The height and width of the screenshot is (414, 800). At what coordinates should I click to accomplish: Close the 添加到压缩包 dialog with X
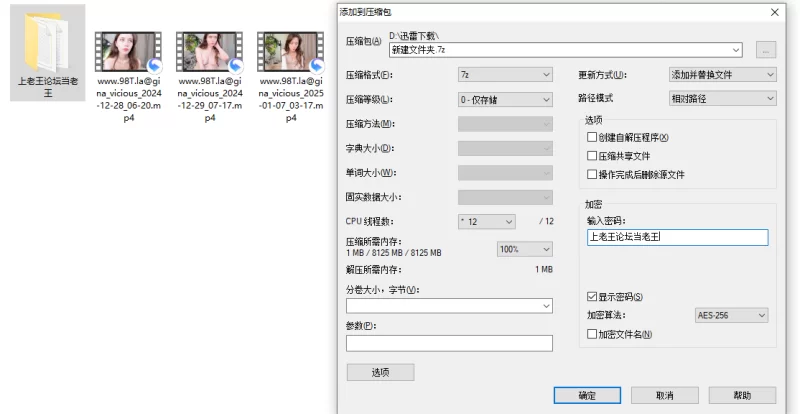coord(774,12)
